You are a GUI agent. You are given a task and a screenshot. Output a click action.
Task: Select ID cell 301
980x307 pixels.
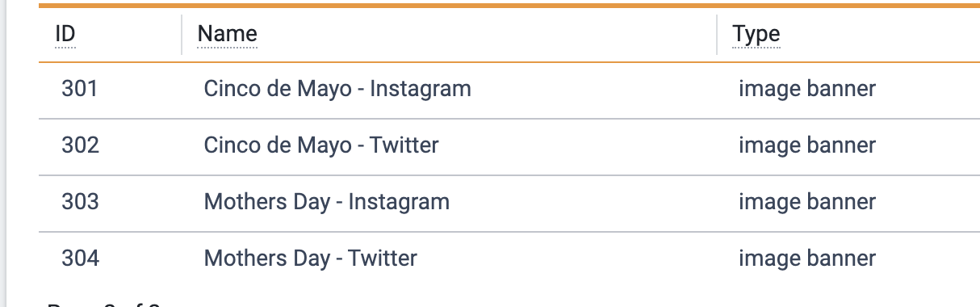79,88
